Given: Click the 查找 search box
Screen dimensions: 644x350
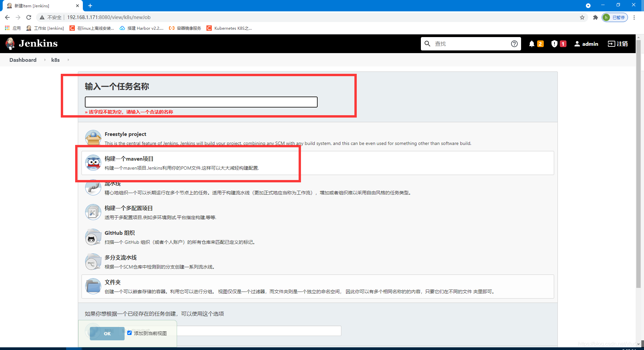Looking at the screenshot, I should click(471, 44).
